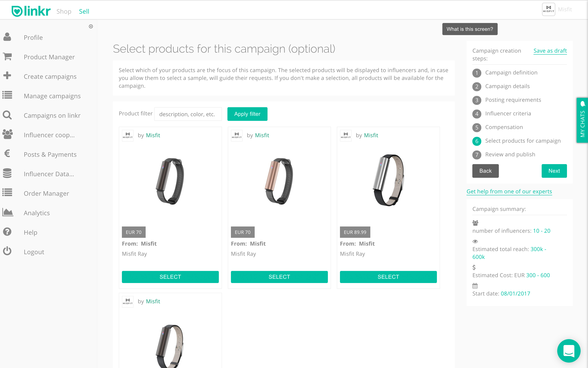Toggle the 'What is this screen?' overlay

tap(469, 29)
